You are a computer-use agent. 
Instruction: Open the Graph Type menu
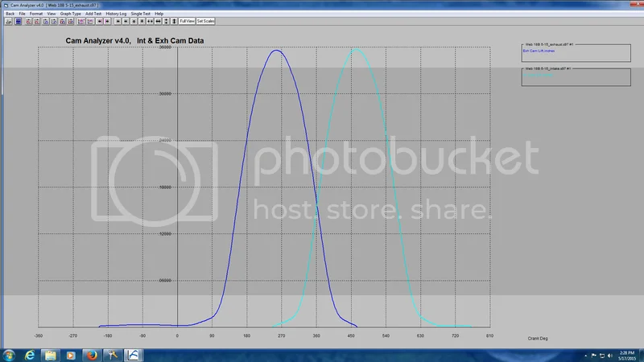pos(70,14)
